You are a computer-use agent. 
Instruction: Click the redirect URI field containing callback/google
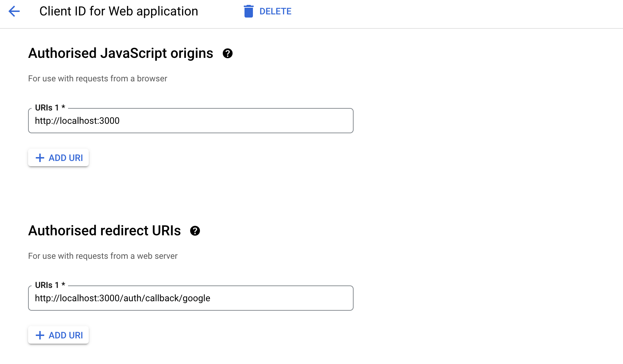[x=190, y=298]
